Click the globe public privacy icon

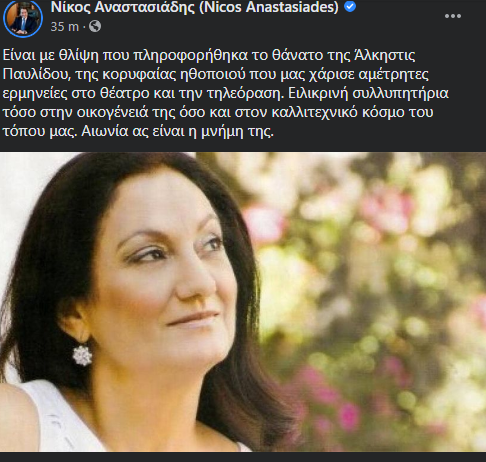tap(95, 26)
